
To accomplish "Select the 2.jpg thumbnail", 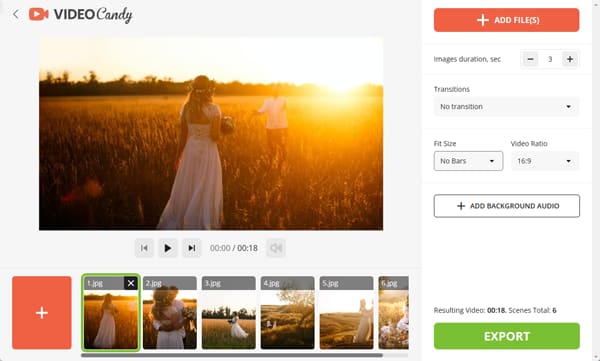I will 170,313.
